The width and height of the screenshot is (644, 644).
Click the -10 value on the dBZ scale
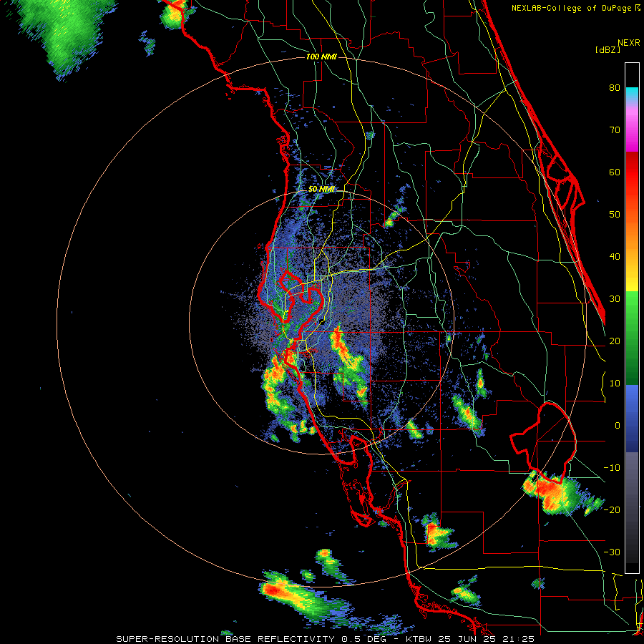click(x=612, y=468)
